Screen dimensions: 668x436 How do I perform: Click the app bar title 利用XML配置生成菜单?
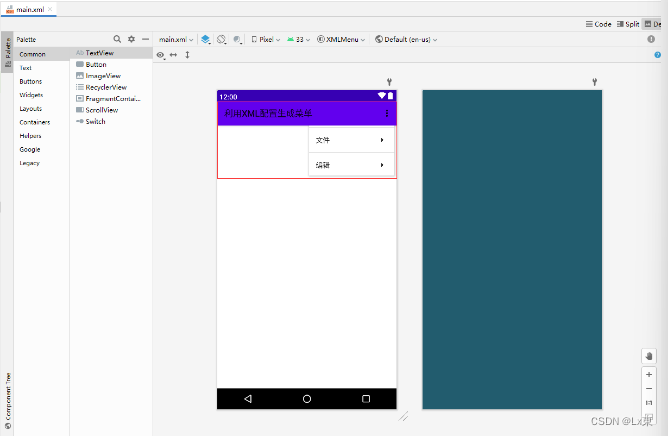(x=268, y=113)
